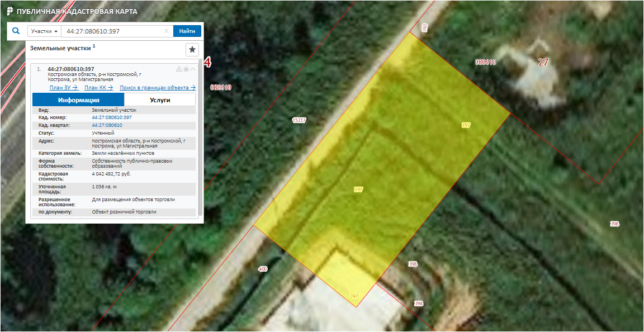The height and width of the screenshot is (332, 644).
Task: Click the cadastral number 44:27:080610:397 link
Action: point(111,117)
